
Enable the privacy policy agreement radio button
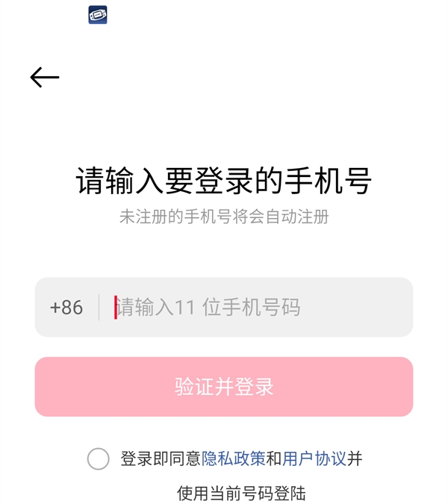pyautogui.click(x=98, y=458)
